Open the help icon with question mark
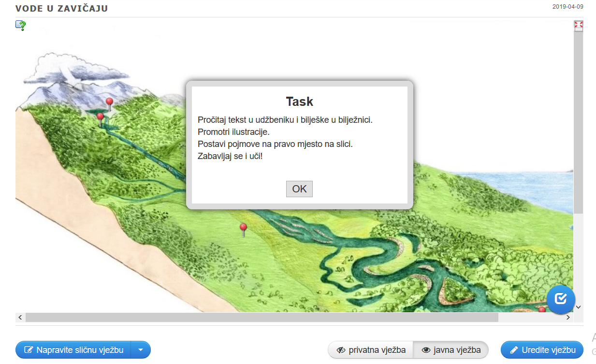The image size is (596, 364). [20, 25]
